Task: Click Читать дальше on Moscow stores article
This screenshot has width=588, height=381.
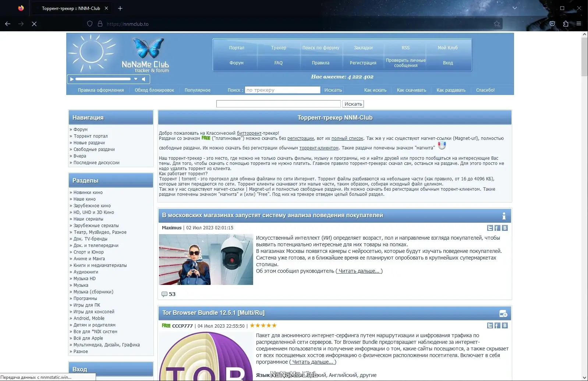Action: pos(359,271)
